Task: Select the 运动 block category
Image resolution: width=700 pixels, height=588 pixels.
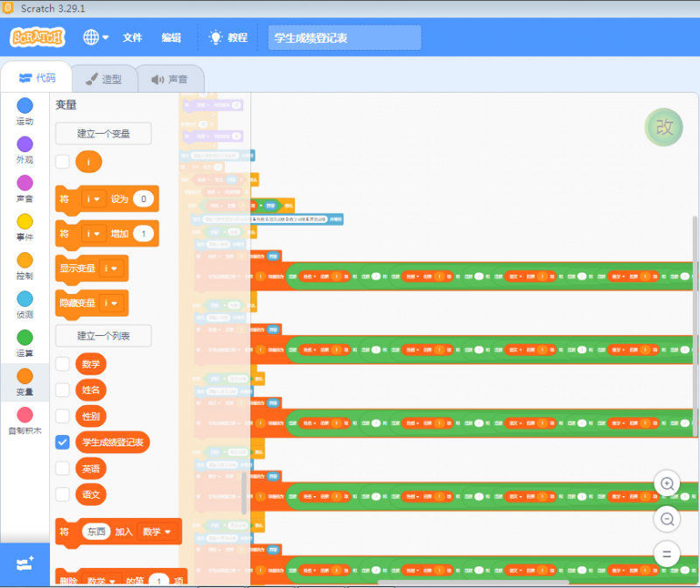Action: [24, 112]
